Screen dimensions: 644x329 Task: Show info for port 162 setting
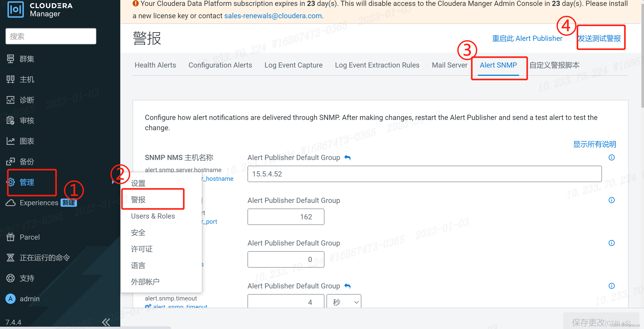point(612,200)
